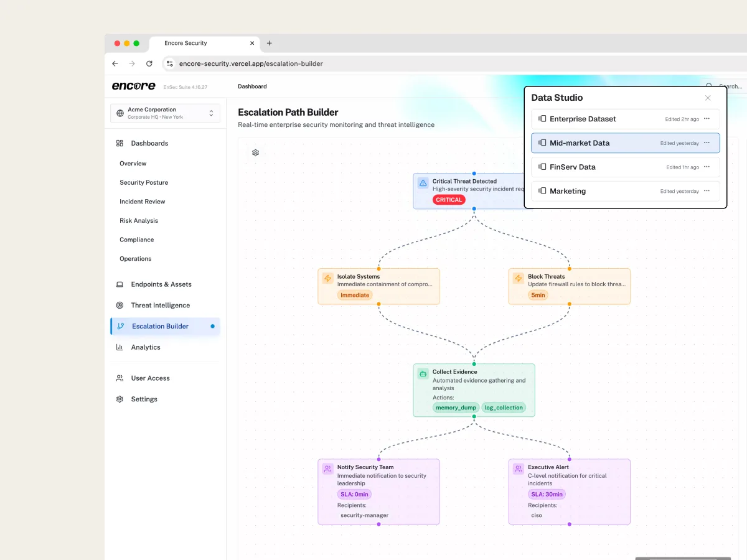Click the SLA: 30min badge
This screenshot has height=560, width=747.
point(547,494)
